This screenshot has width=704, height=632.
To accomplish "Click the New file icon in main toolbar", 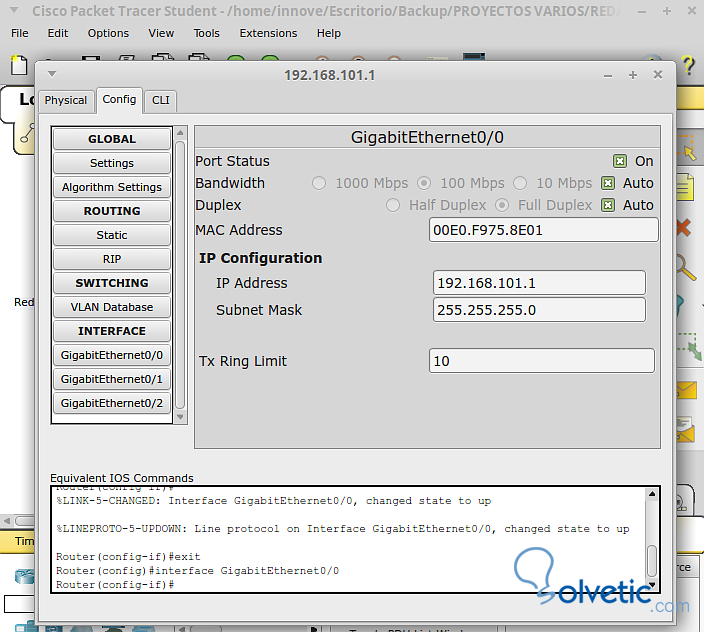I will tap(19, 65).
